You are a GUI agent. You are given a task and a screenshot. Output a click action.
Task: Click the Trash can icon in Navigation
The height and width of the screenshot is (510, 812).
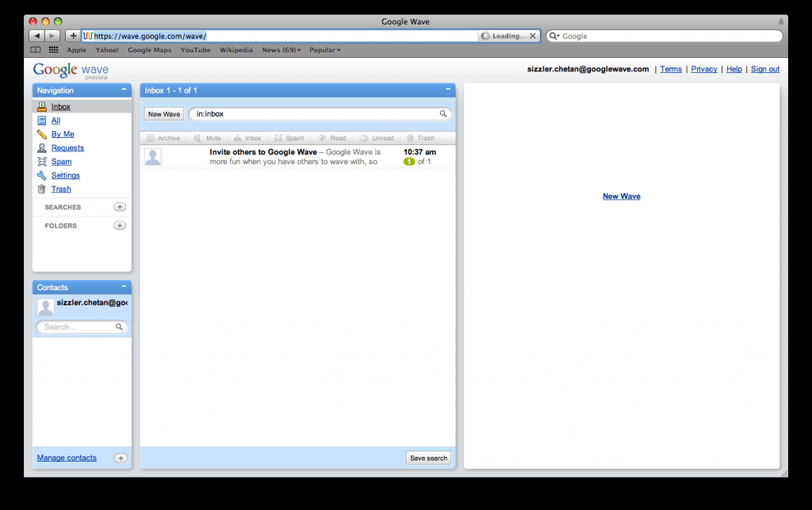point(42,189)
